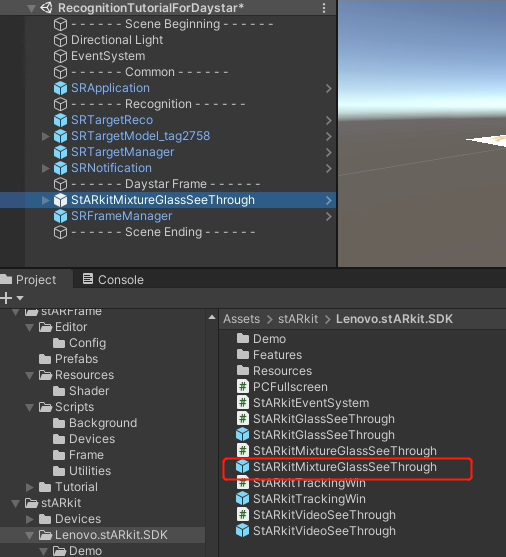
Task: Open the create asset plus dropdown
Action: click(12, 298)
